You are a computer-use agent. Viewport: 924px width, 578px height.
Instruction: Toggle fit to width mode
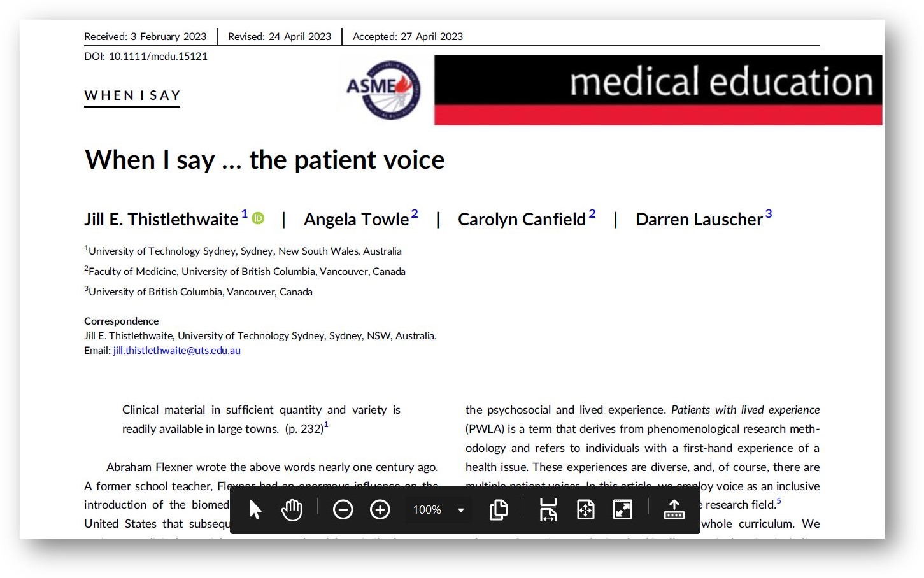[548, 510]
